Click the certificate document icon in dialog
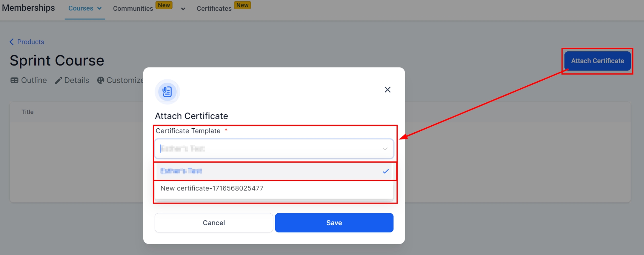Image resolution: width=644 pixels, height=255 pixels. 167,92
